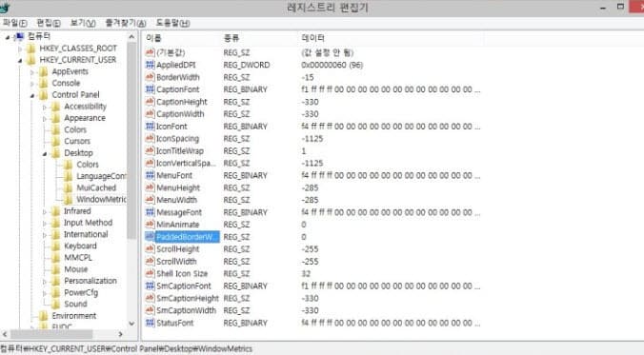Image resolution: width=644 pixels, height=355 pixels.
Task: Click the MinAnimate string icon
Action: point(150,225)
